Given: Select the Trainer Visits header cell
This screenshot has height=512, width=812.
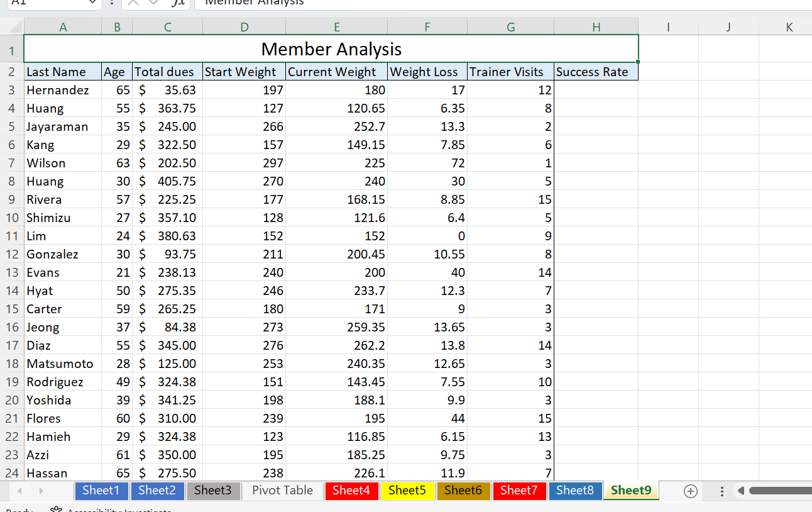Looking at the screenshot, I should coord(511,72).
